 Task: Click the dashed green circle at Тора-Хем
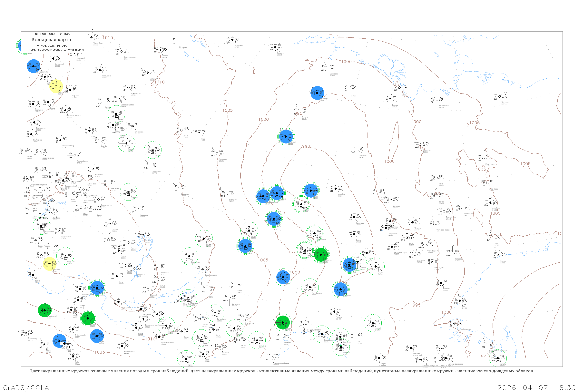65,256
